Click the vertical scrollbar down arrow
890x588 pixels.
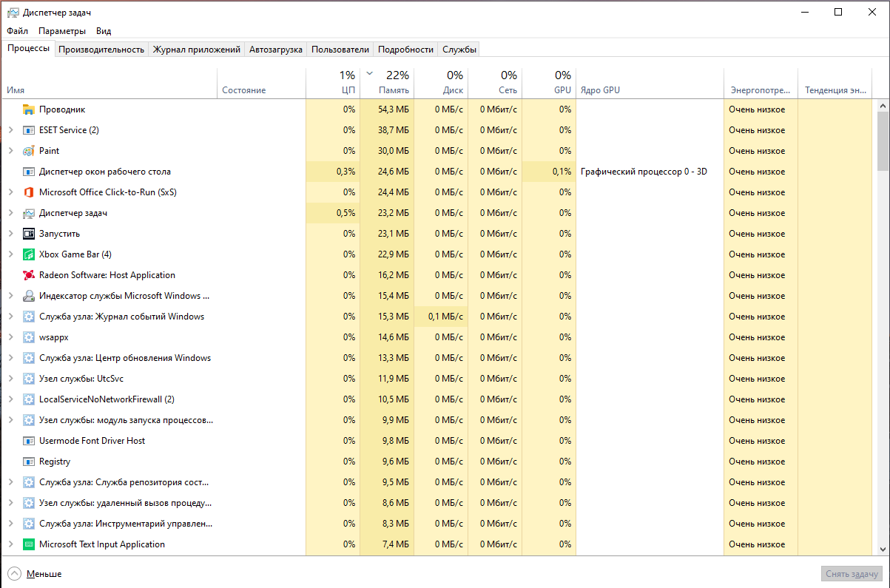883,550
